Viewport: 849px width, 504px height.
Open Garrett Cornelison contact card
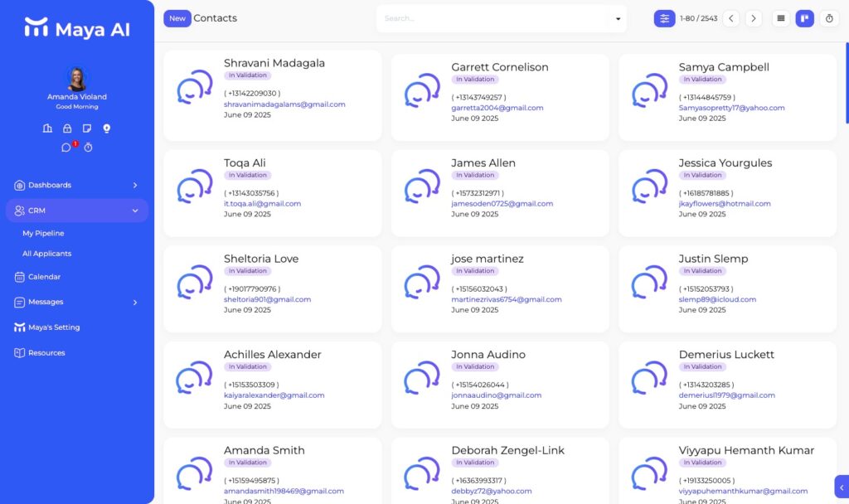[500, 98]
